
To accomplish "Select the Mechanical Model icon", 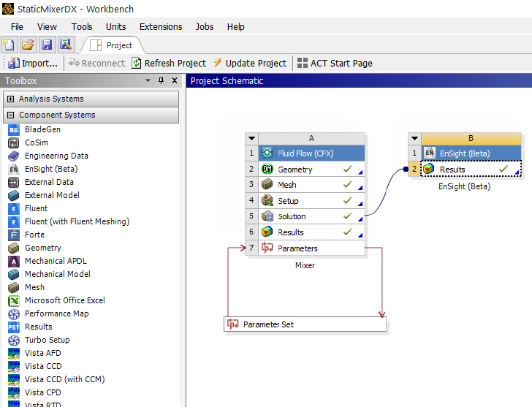I will coord(14,274).
